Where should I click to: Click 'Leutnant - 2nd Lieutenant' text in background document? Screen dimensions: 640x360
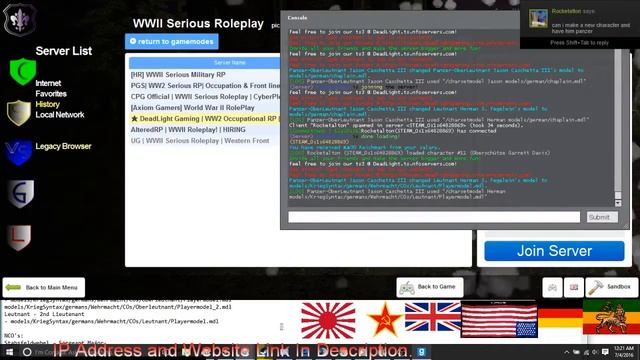(44, 314)
